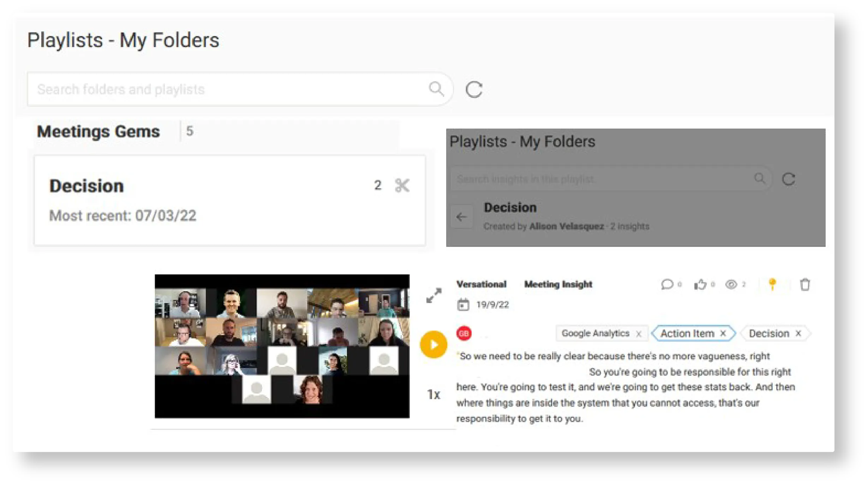Remove the Action Item tag
This screenshot has width=868, height=486.
723,333
